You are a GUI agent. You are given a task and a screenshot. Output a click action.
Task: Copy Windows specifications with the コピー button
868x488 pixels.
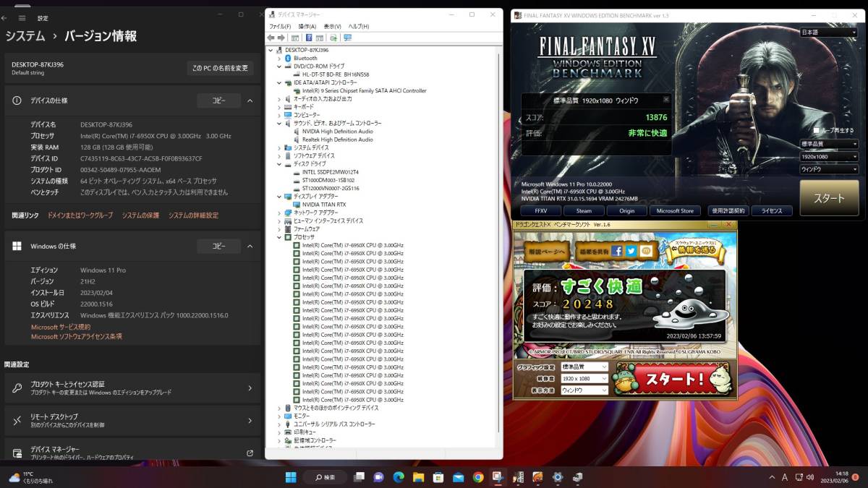(218, 246)
